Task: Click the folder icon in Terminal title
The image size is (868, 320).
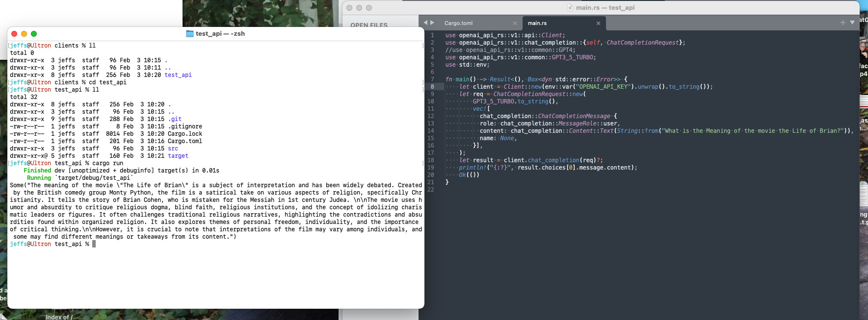Action: (x=190, y=34)
